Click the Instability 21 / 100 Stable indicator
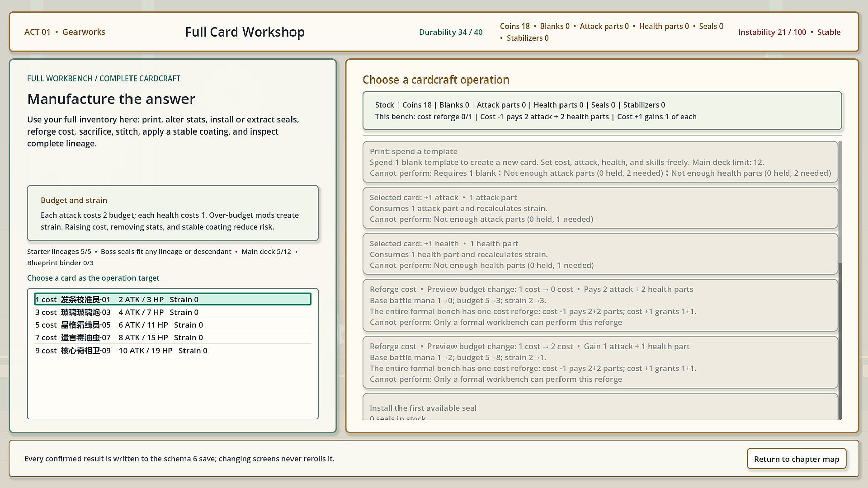 [x=789, y=32]
